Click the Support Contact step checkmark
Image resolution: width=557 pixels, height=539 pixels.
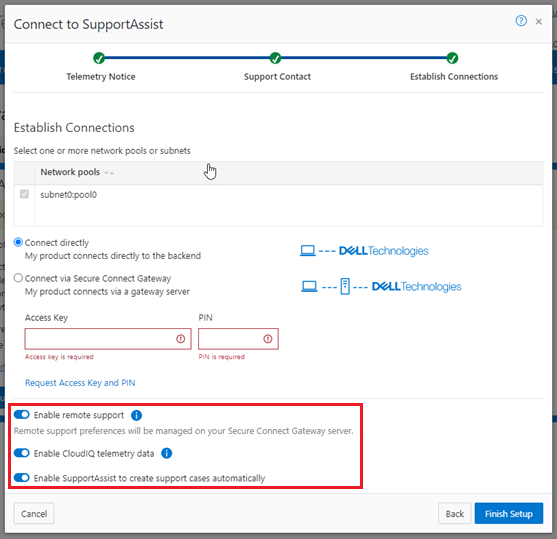275,58
